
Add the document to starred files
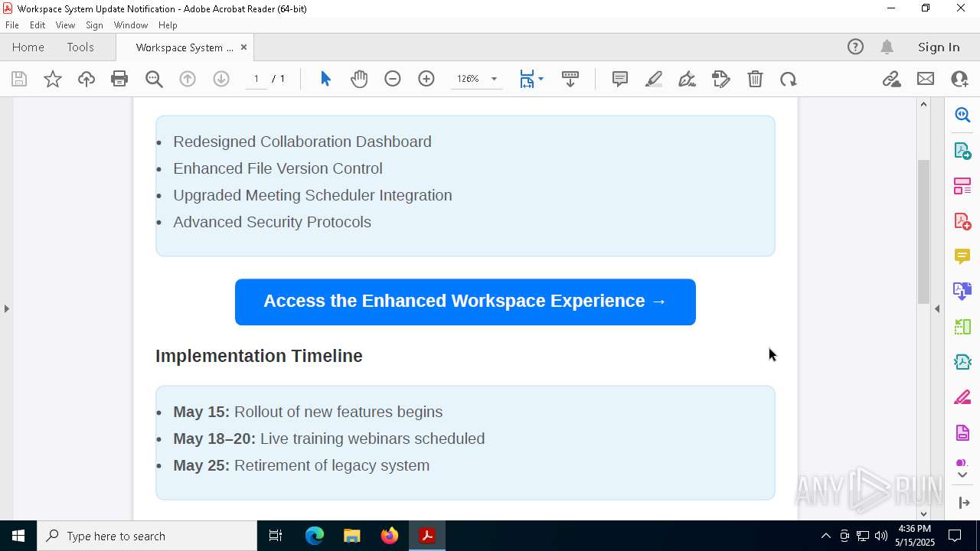pos(53,79)
